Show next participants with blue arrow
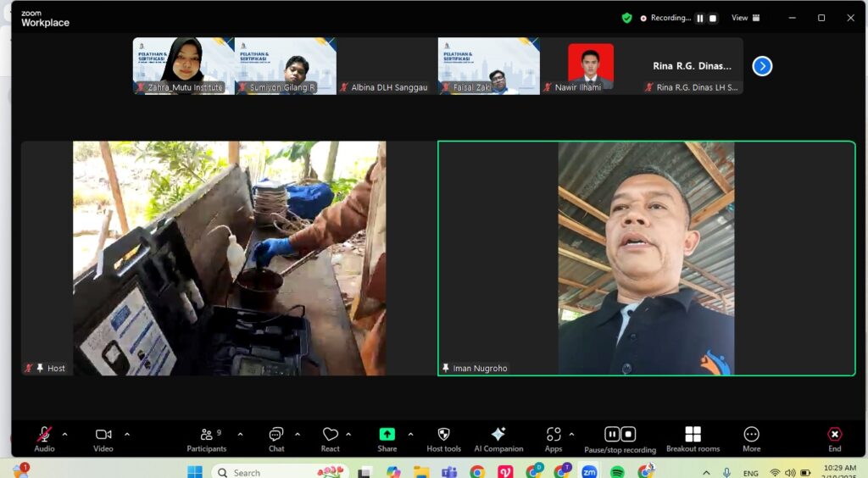Screen dimensions: 868x478 pos(762,66)
